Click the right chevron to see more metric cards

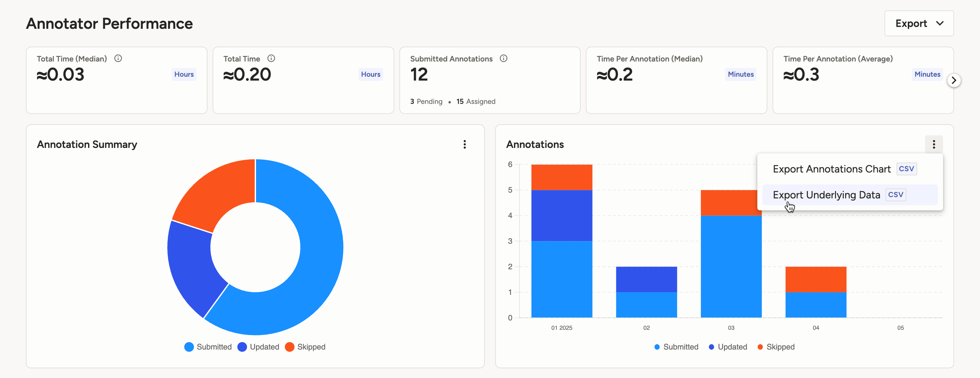[954, 80]
